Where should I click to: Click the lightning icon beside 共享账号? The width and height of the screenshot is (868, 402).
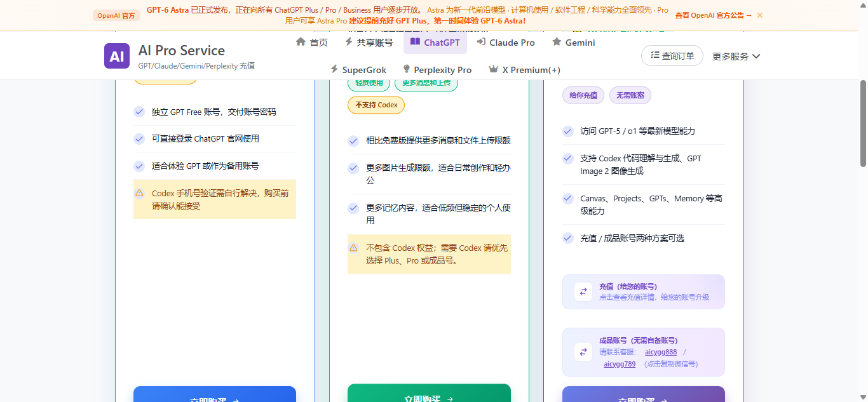[x=349, y=42]
